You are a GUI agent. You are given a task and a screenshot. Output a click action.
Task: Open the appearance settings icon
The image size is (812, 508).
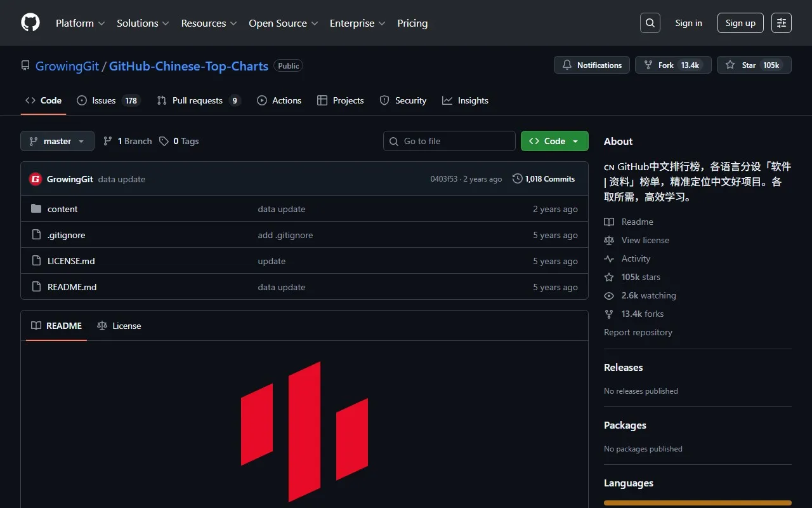click(781, 23)
